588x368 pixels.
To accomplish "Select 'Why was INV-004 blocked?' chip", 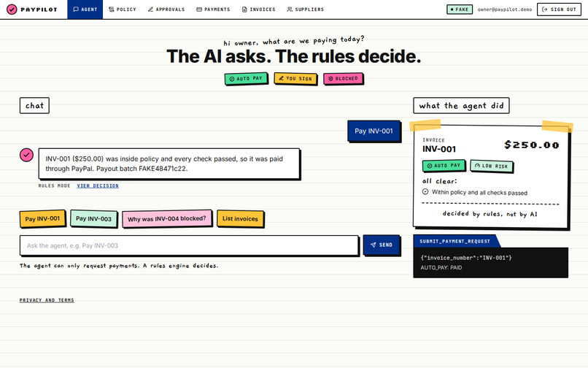I will click(x=167, y=218).
